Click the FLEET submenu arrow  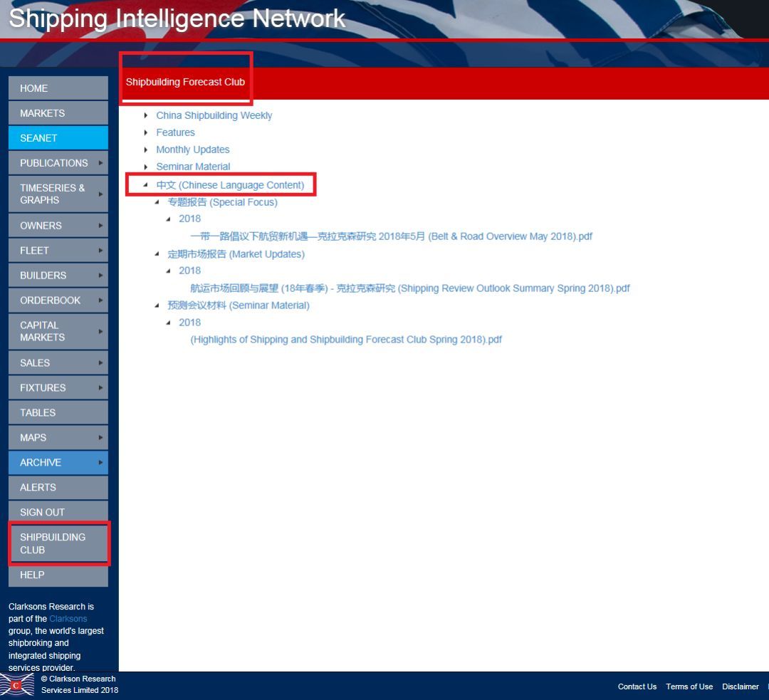pyautogui.click(x=100, y=251)
